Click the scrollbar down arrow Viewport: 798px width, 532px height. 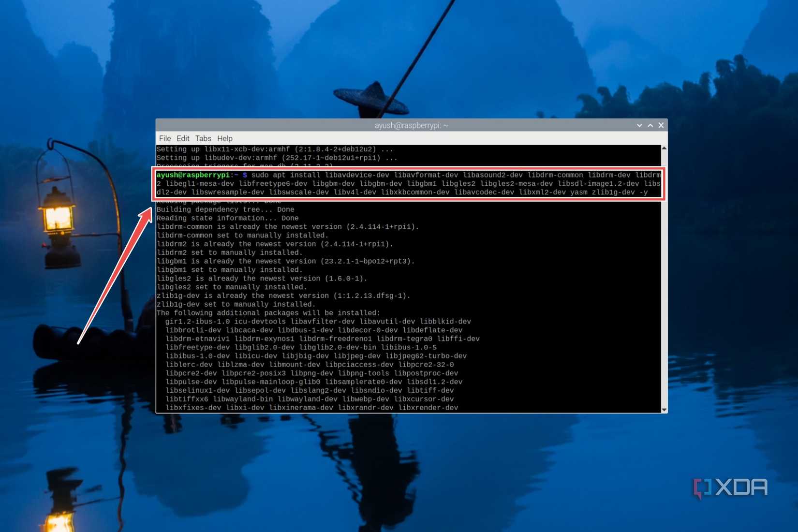(664, 409)
